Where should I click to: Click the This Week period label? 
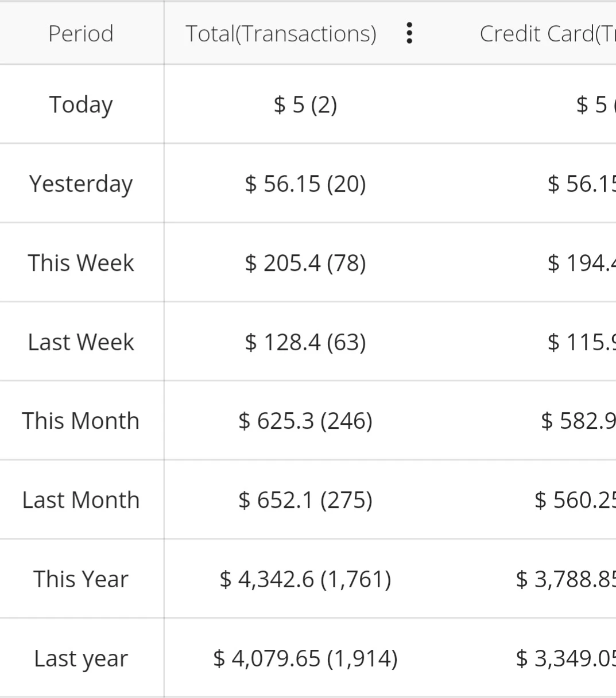coord(81,263)
